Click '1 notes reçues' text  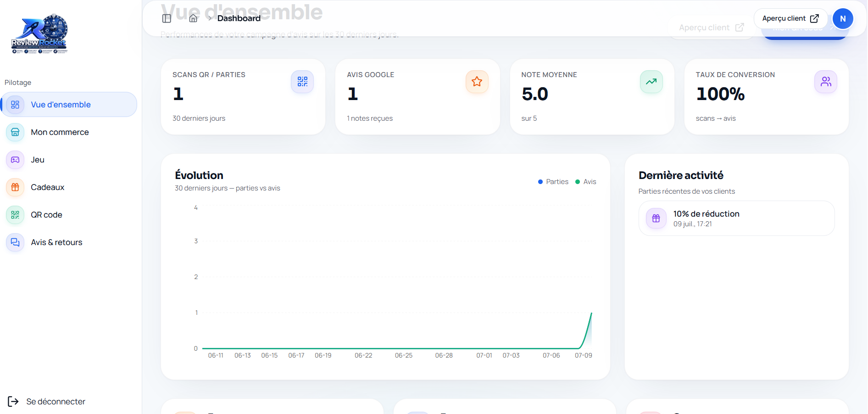click(370, 118)
